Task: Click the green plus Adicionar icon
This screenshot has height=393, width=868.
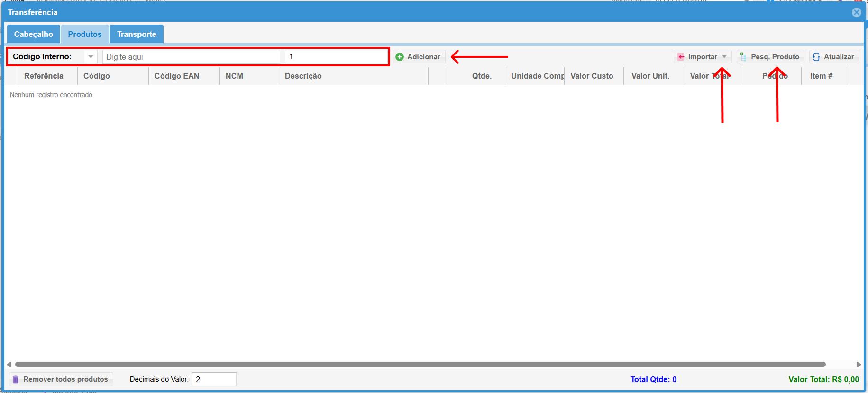Action: point(400,57)
